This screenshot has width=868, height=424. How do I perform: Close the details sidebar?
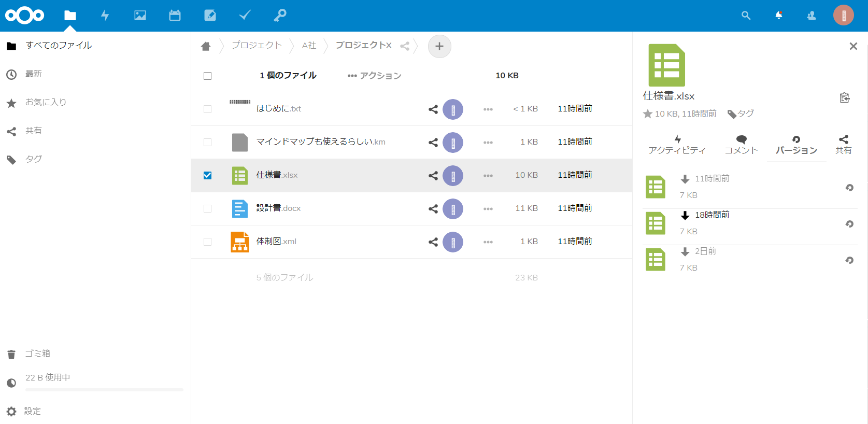point(853,46)
